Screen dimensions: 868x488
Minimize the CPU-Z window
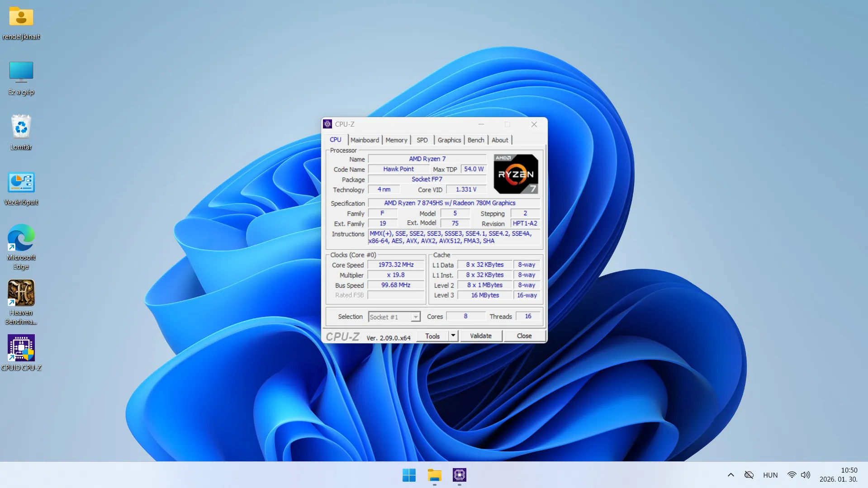pyautogui.click(x=481, y=124)
